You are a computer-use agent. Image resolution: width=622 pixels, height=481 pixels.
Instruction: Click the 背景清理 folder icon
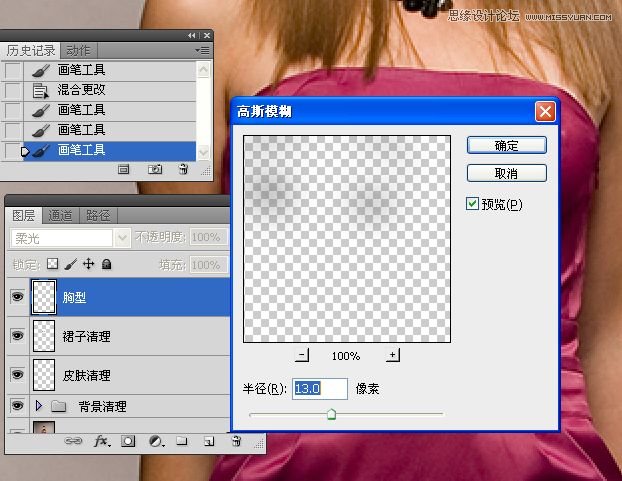(58, 406)
